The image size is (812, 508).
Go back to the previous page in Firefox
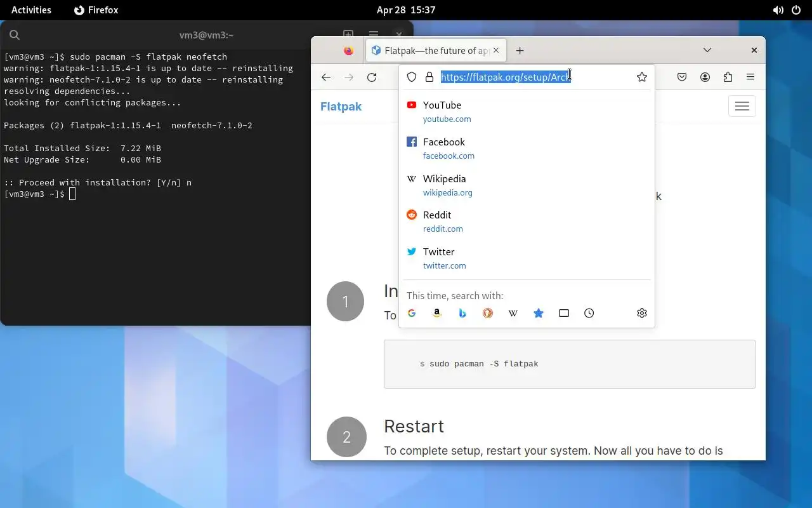pyautogui.click(x=326, y=77)
